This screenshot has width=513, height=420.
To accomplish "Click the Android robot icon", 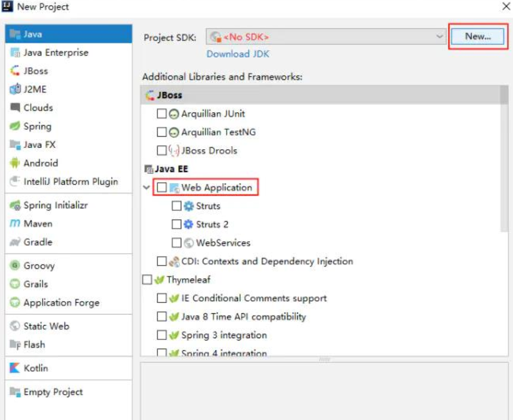I will pyautogui.click(x=15, y=162).
